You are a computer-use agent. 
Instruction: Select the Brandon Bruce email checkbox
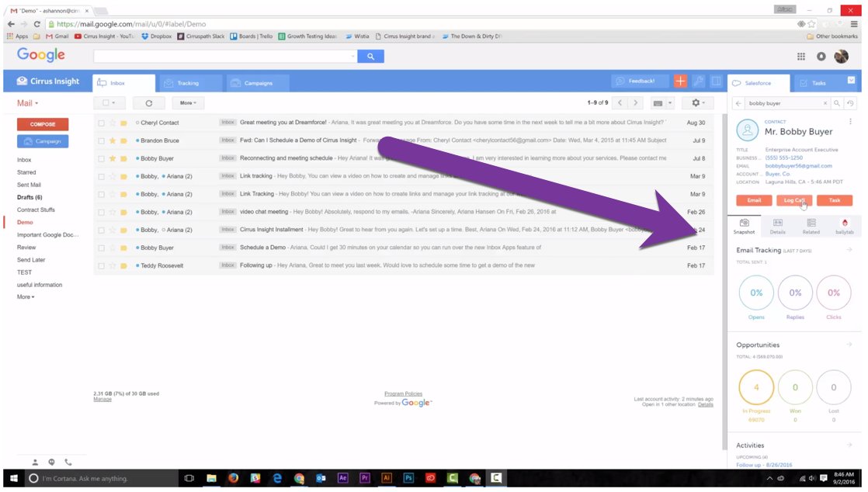[x=101, y=141]
